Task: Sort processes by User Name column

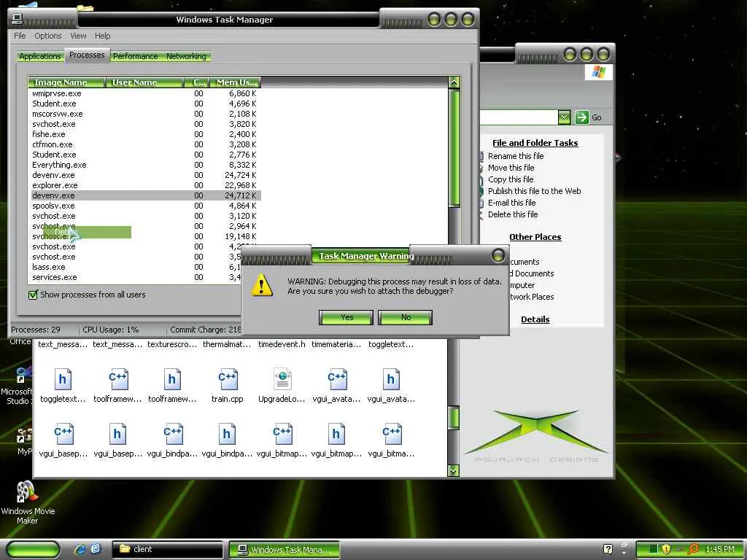Action: 144,82
